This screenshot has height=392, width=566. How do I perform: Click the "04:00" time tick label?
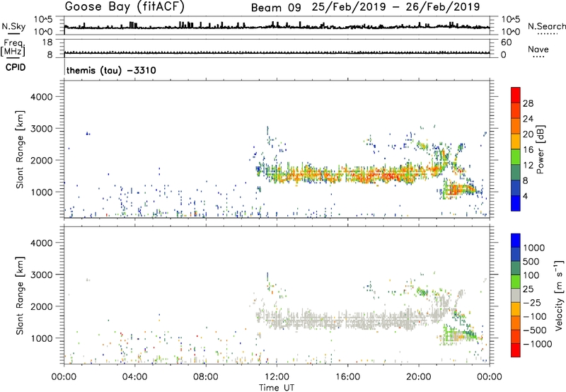tap(134, 376)
